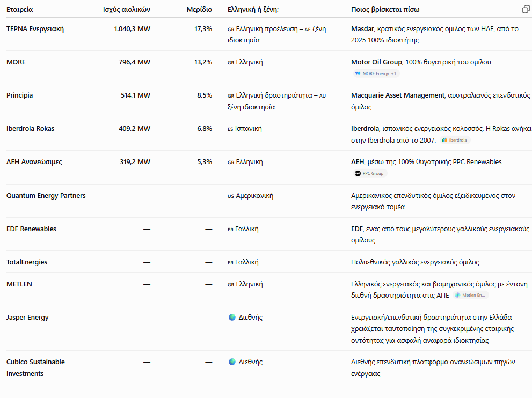The image size is (532, 398).
Task: Click the ΤΕΡΝΑ Ενεργειακή company cell
Action: click(x=35, y=29)
